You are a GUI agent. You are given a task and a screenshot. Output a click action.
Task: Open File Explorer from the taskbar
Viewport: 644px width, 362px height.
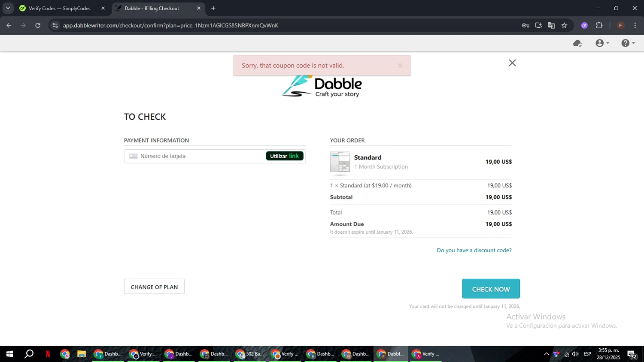pyautogui.click(x=82, y=354)
